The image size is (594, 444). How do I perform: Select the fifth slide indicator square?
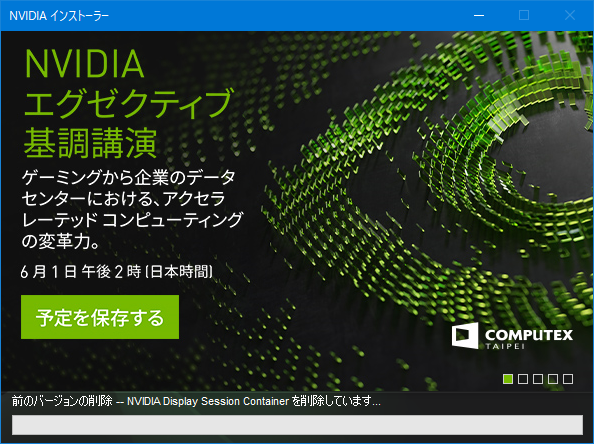pos(568,379)
